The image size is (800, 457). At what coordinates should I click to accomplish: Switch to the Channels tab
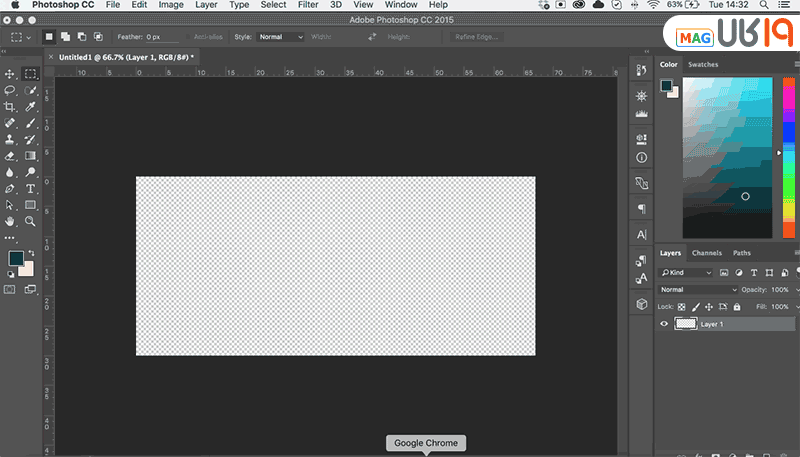706,253
